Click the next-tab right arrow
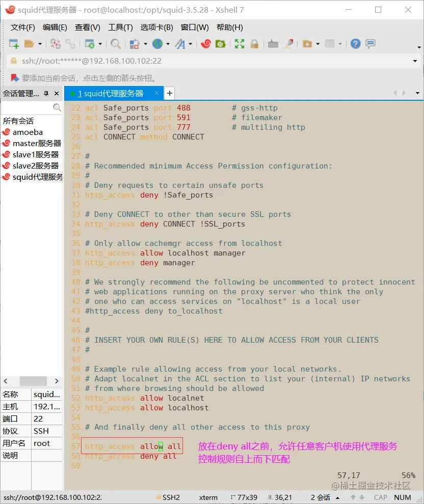 click(x=404, y=93)
